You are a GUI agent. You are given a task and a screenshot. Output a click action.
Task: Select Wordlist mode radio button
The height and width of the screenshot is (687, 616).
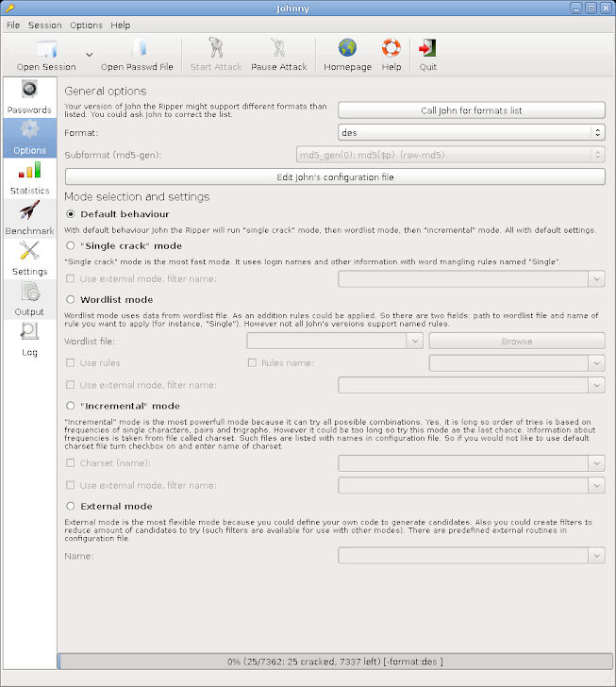(71, 300)
